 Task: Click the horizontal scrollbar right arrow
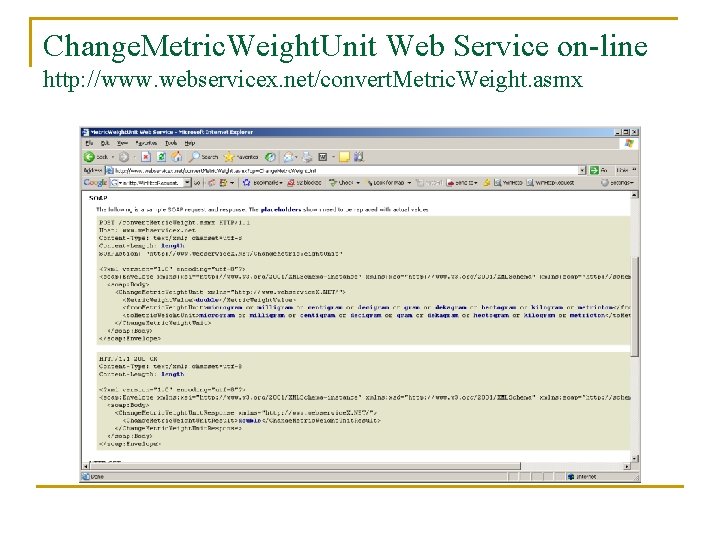[x=627, y=466]
